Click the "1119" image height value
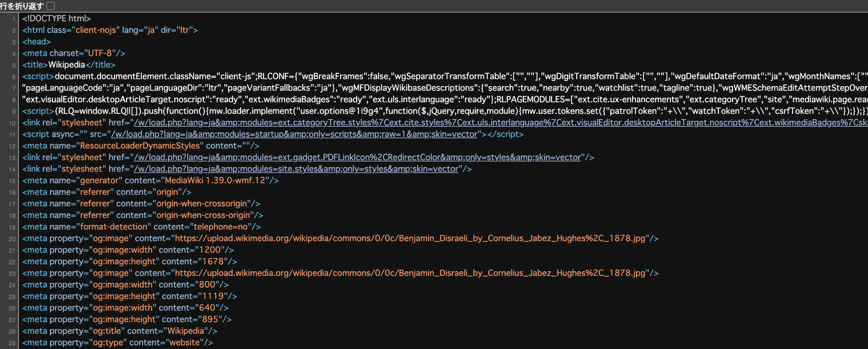The image size is (868, 349). [213, 297]
